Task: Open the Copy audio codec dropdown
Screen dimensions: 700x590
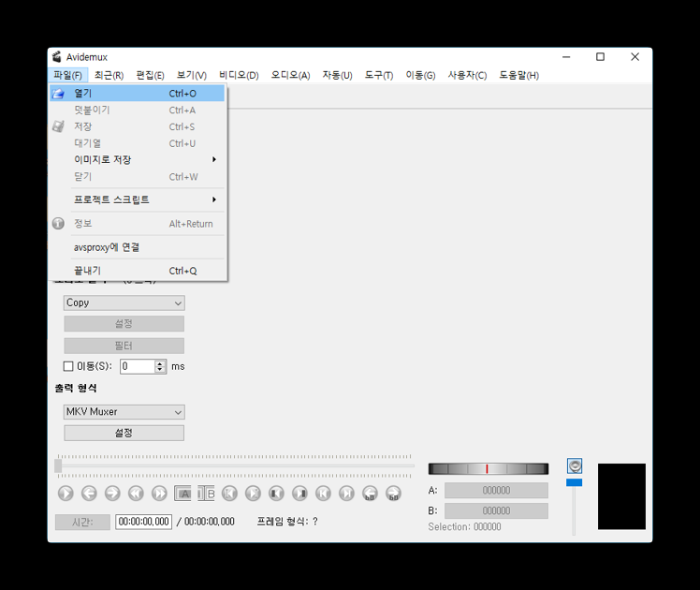Action: 124,302
